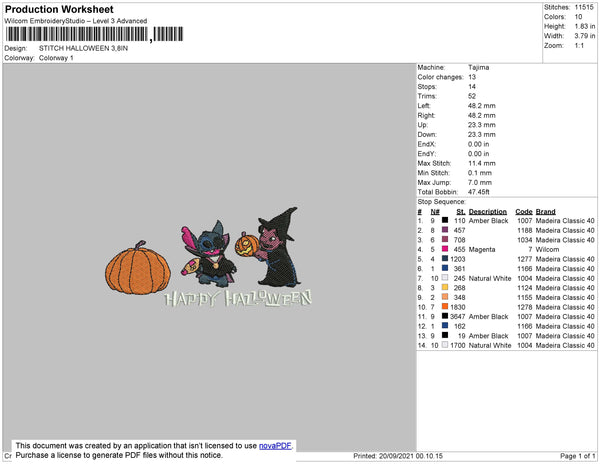Click the embroidered pumpkin design preview
600x464 pixels.
138,268
